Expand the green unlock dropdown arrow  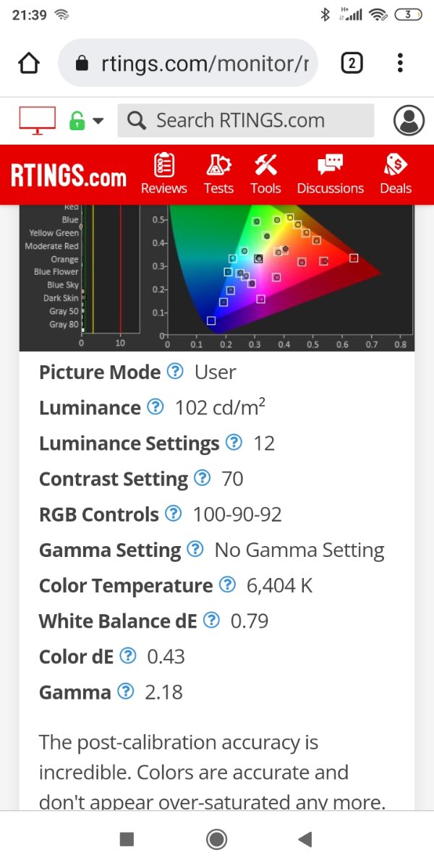[x=98, y=121]
